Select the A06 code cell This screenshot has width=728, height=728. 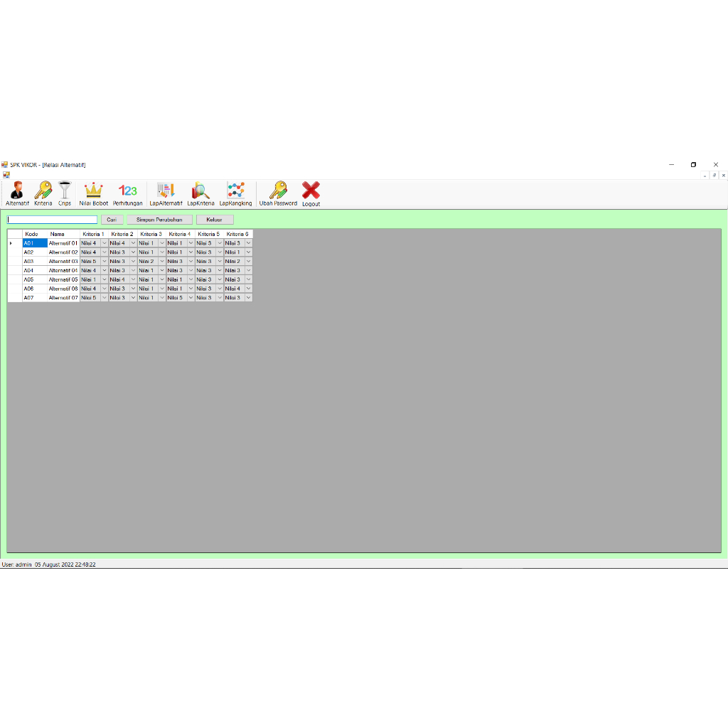35,289
